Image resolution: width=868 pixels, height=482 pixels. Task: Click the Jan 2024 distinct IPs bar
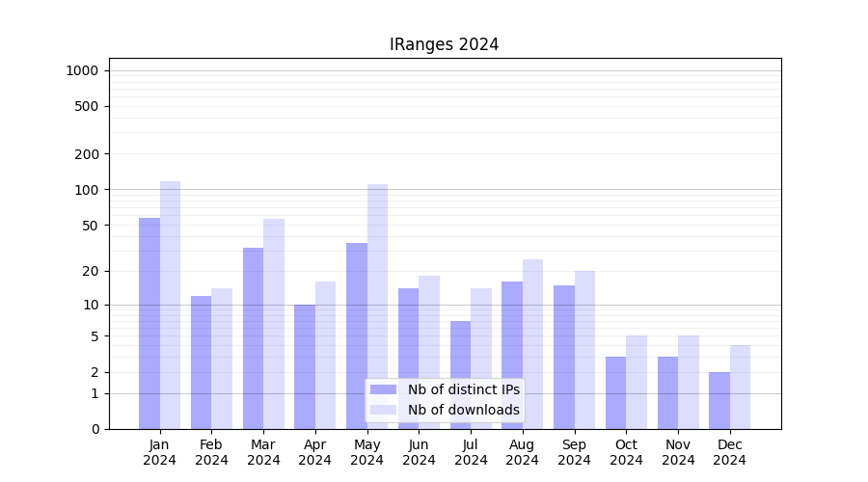coord(149,323)
